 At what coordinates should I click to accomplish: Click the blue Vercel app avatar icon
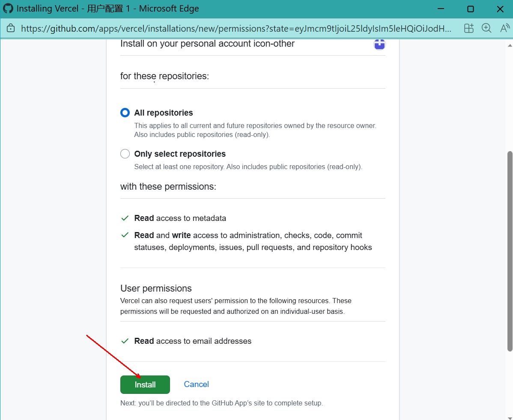[379, 44]
